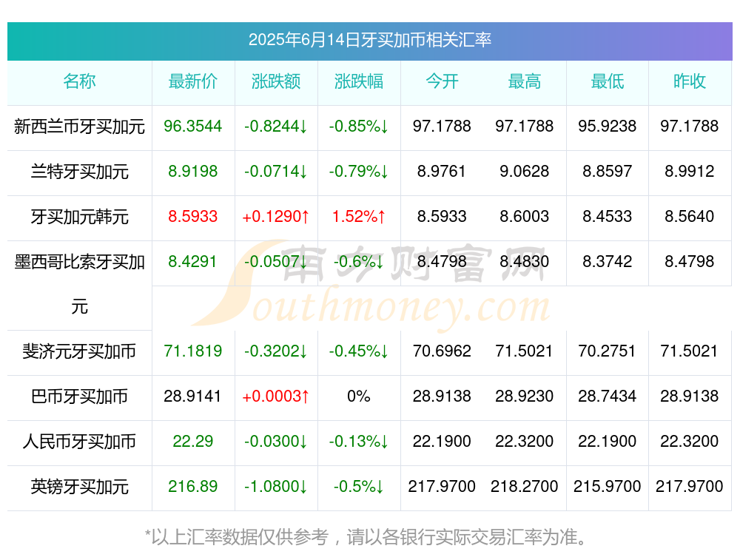Screen dimensions: 740x560
Task: Click the 名称 column header
Action: pos(79,81)
